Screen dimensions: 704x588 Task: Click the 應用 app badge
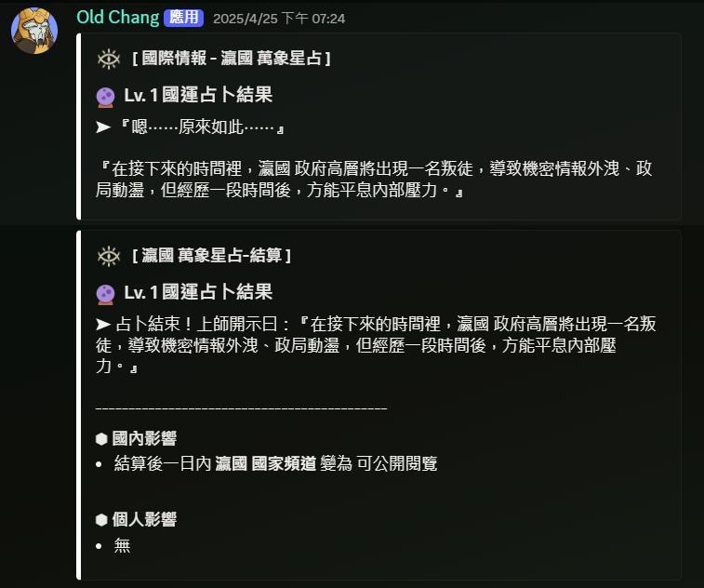click(x=183, y=18)
